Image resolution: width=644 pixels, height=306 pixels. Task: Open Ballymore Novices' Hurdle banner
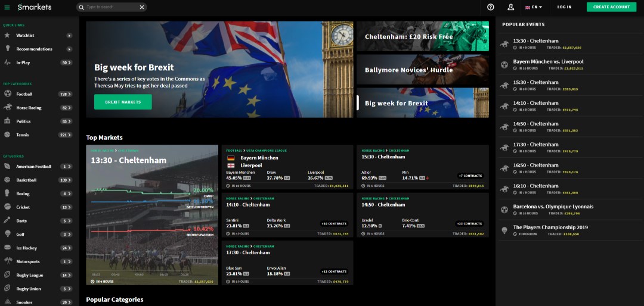click(423, 69)
